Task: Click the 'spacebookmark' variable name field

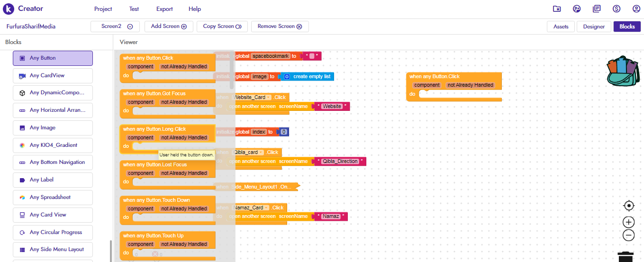Action: point(271,56)
